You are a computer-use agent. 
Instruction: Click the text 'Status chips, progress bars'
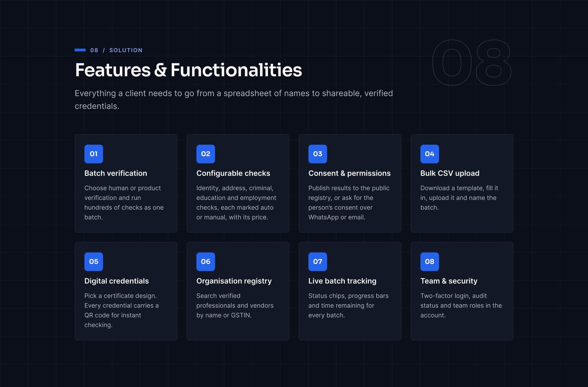click(x=348, y=305)
